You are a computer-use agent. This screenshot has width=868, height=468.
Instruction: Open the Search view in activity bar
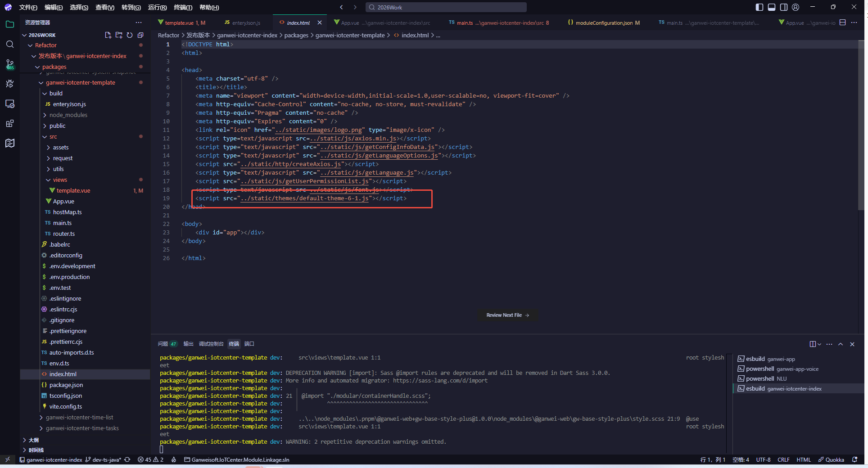pos(10,44)
